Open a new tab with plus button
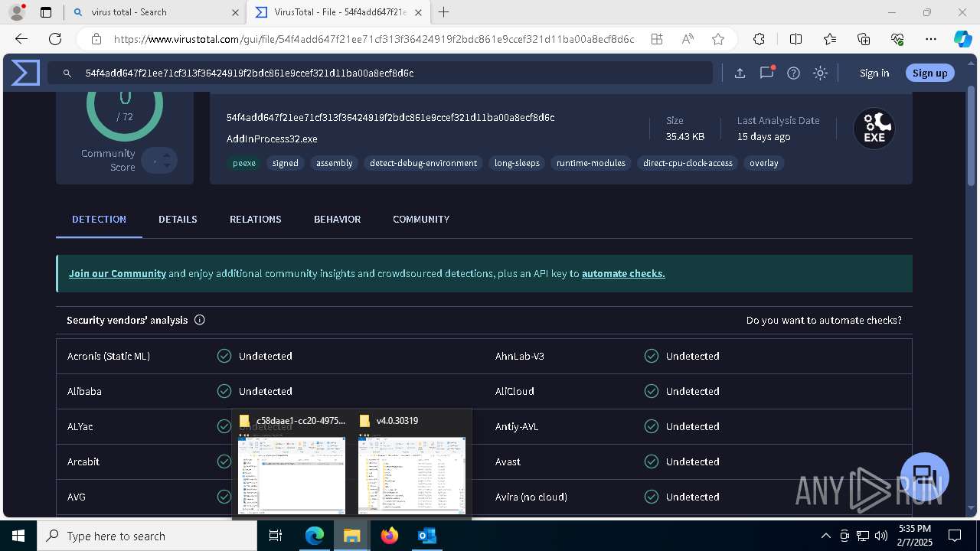Image resolution: width=980 pixels, height=551 pixels. pyautogui.click(x=443, y=12)
